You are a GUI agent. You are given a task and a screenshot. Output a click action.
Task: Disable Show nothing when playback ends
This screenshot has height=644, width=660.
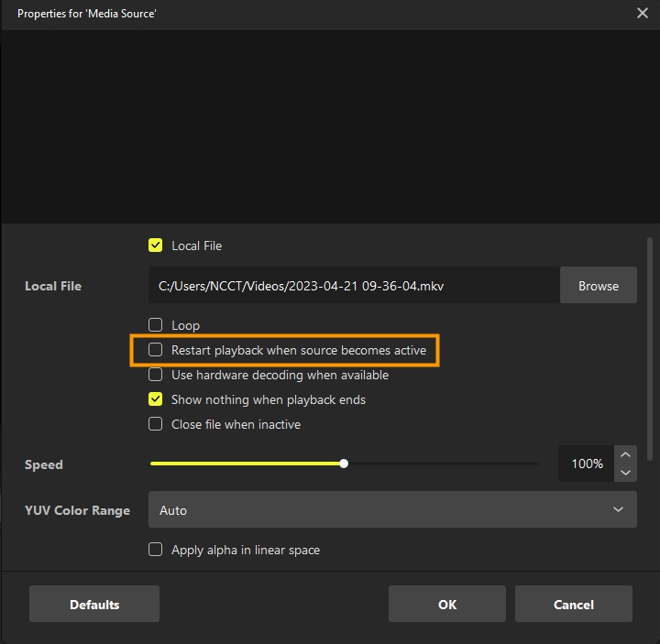pos(156,399)
